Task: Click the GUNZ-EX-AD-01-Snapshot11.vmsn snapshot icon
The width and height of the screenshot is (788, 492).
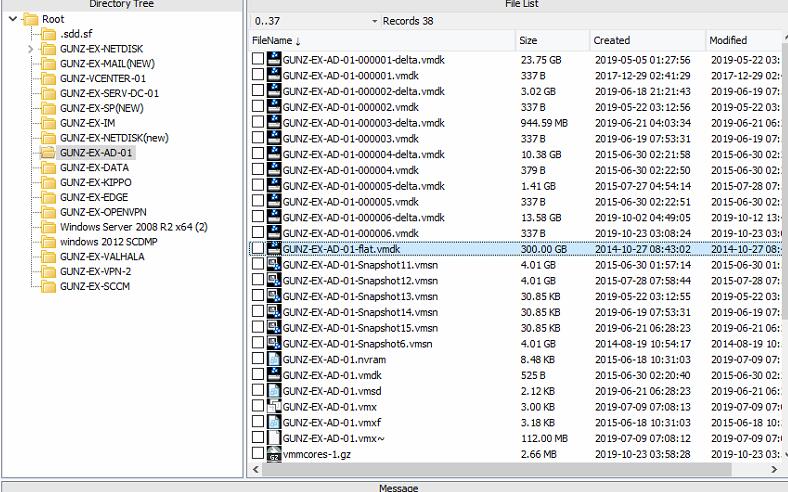Action: pos(274,264)
